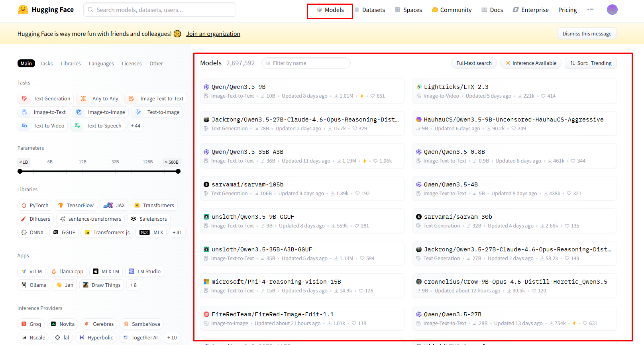Click the Ollama app icon

pyautogui.click(x=24, y=285)
